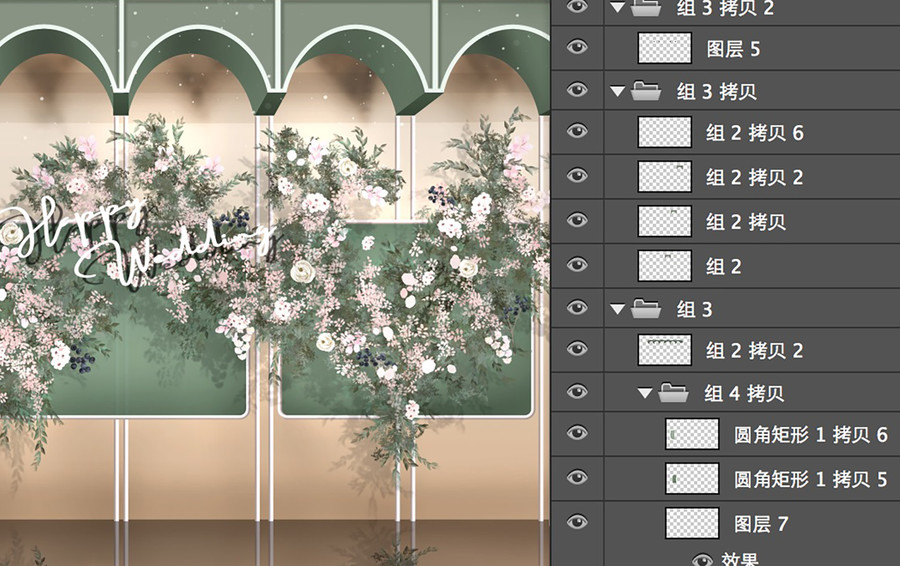Hide the 圆角矩形 1 拷贝 6 layer
The height and width of the screenshot is (566, 900).
click(x=577, y=433)
